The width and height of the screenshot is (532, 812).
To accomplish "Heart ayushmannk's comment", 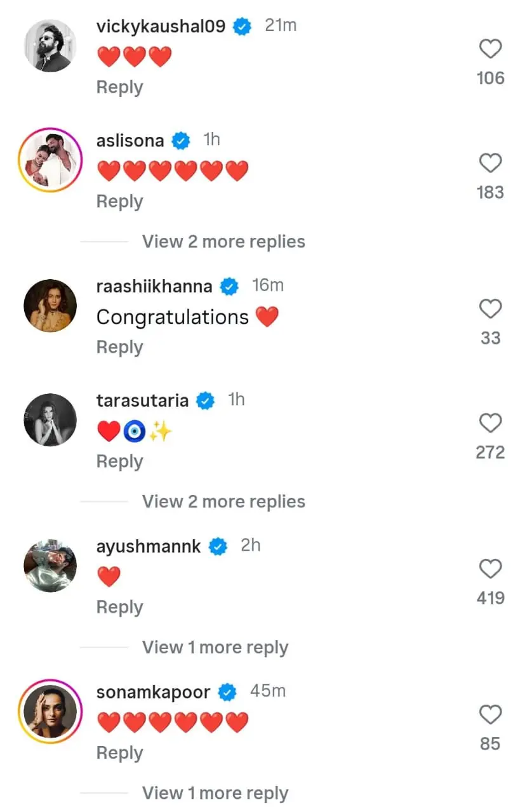I will click(490, 570).
